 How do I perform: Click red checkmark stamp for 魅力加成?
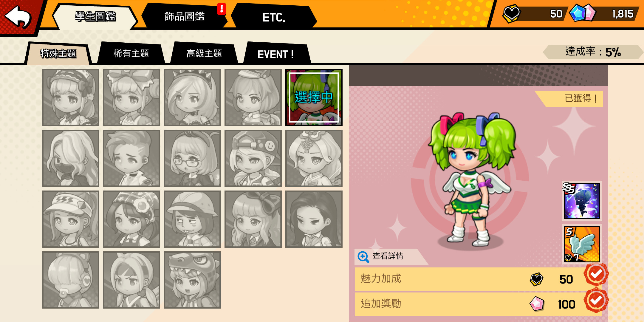click(596, 274)
